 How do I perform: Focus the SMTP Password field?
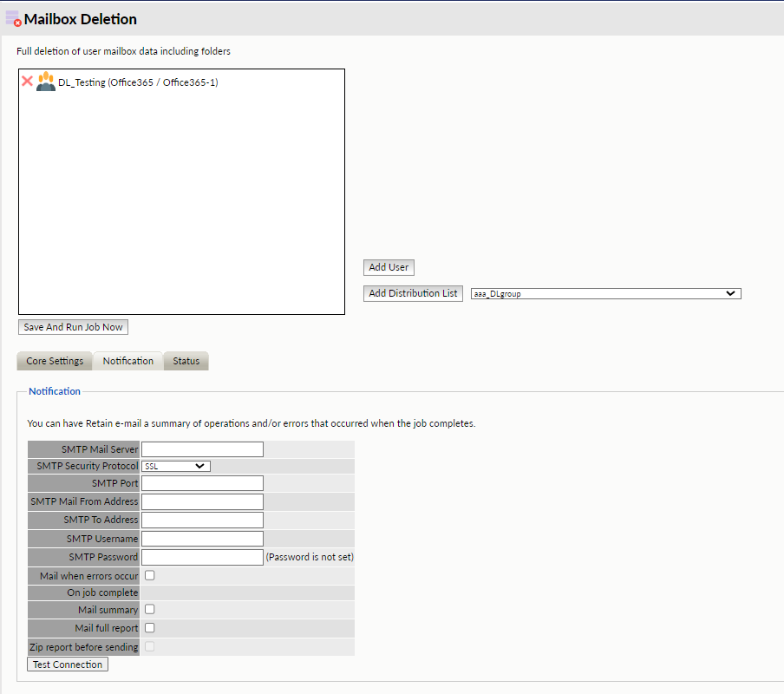[202, 557]
